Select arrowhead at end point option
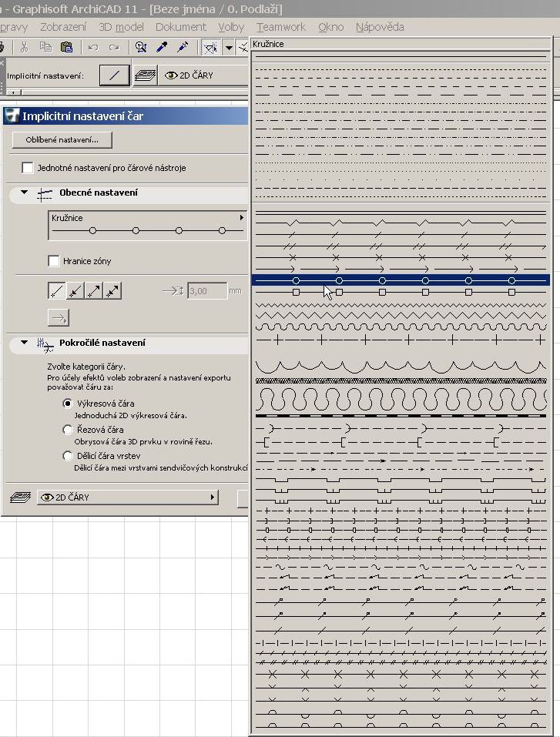 pyautogui.click(x=94, y=291)
